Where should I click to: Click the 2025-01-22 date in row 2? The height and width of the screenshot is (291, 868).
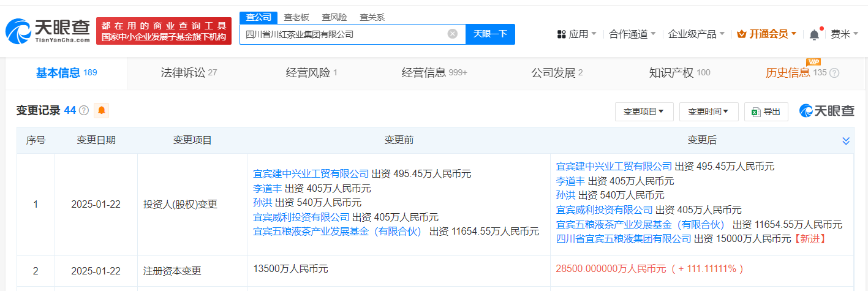[x=96, y=271]
